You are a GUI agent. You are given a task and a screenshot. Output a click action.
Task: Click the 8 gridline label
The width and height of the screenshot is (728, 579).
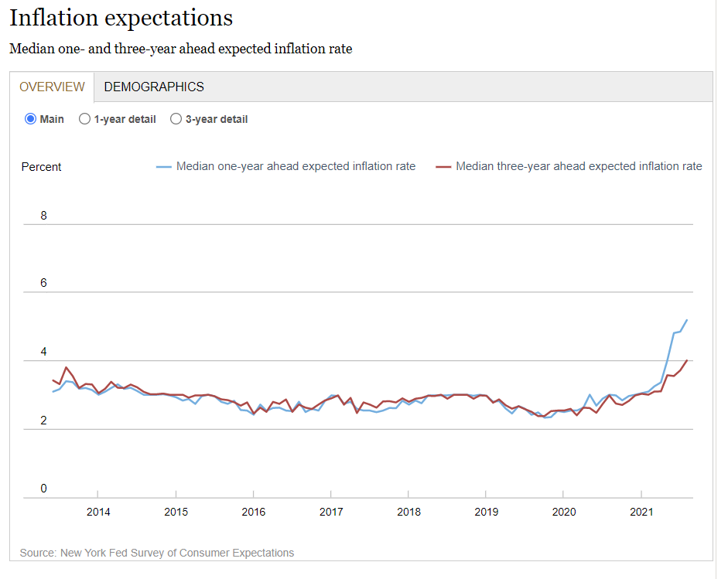click(43, 216)
